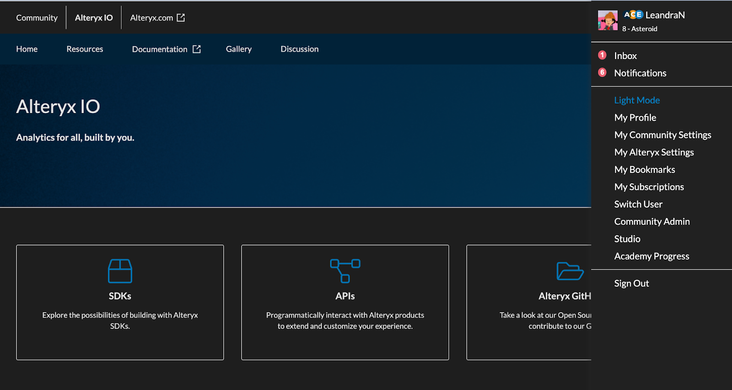The image size is (732, 390).
Task: Open Community Admin
Action: (x=652, y=221)
